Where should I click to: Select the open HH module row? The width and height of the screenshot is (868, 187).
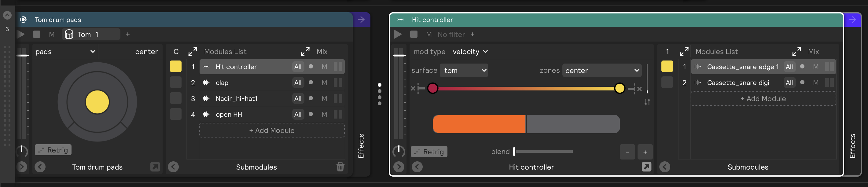[272, 114]
